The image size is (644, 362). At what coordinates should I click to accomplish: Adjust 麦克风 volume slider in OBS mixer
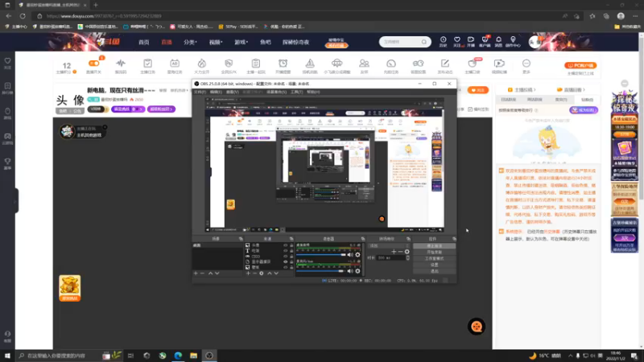point(320,271)
